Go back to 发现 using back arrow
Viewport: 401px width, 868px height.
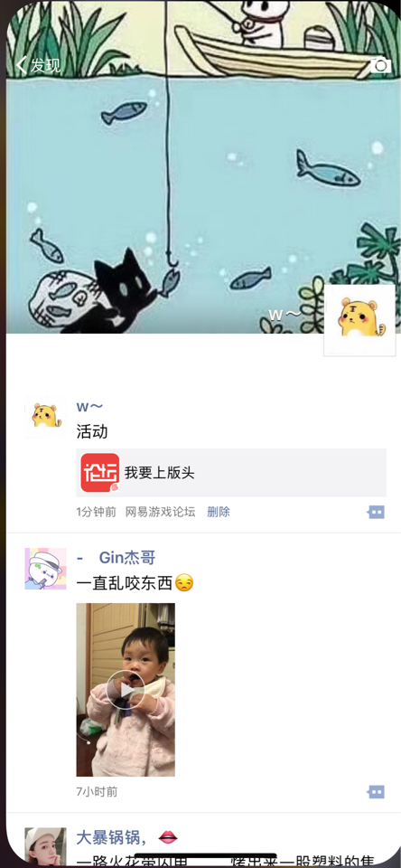pos(22,65)
